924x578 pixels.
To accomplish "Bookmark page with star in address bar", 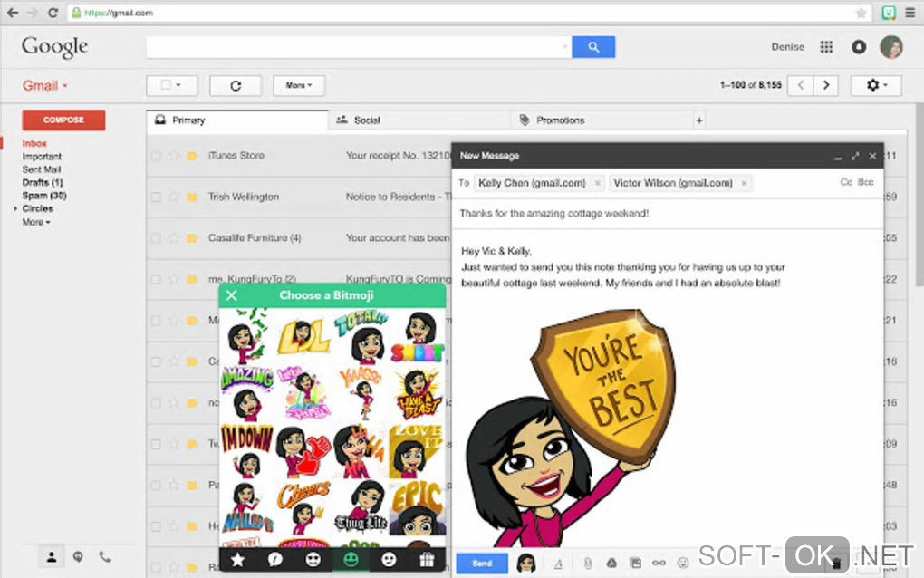I will point(861,13).
